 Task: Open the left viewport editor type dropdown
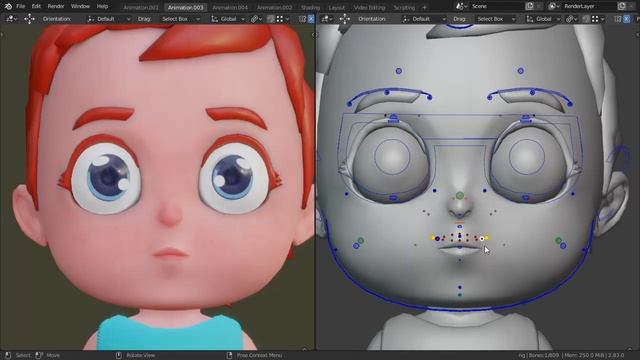tap(11, 19)
